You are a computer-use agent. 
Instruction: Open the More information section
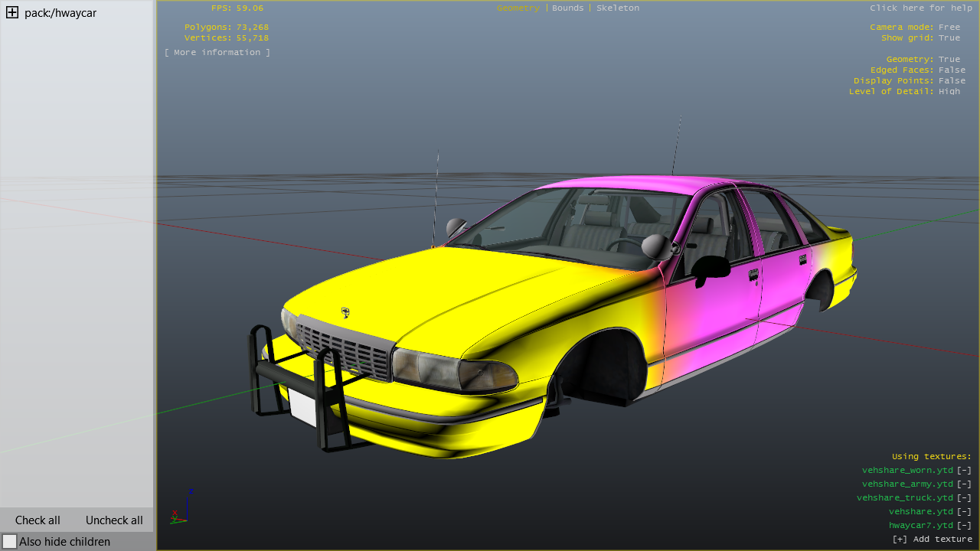(x=217, y=53)
